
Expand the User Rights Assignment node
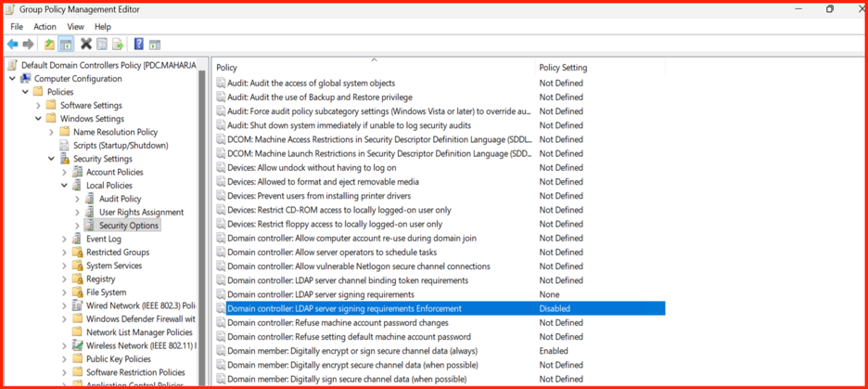(78, 213)
